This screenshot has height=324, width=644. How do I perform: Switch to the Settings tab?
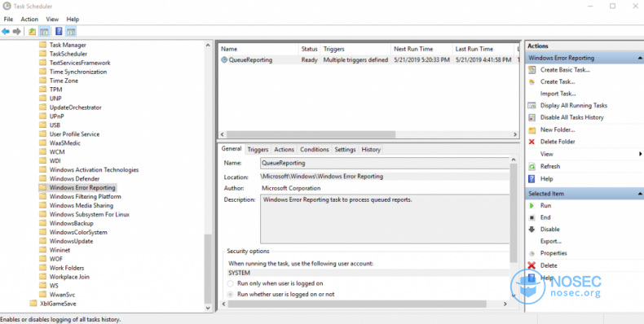coord(345,150)
